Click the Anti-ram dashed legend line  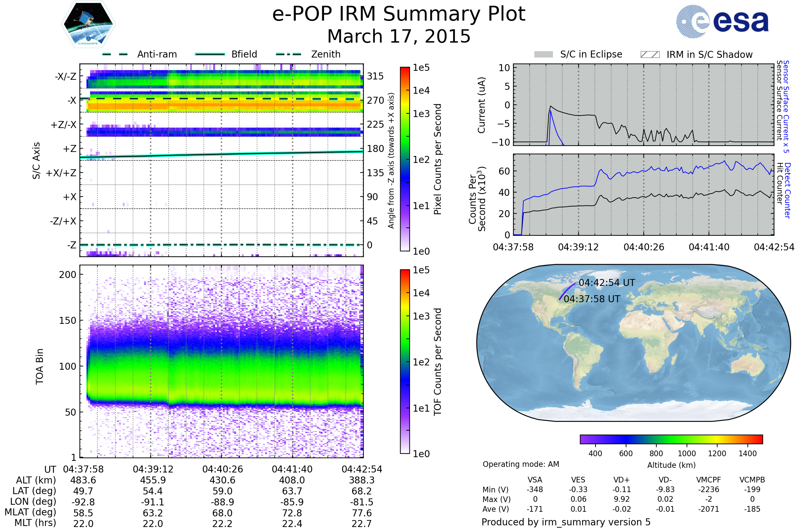[x=115, y=54]
